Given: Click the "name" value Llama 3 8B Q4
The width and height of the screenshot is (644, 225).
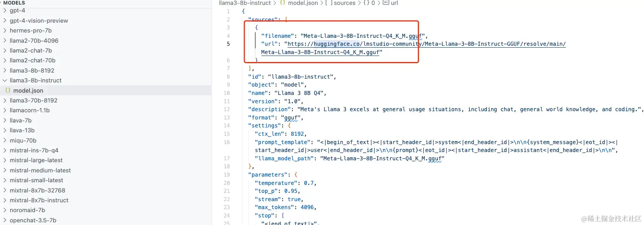Looking at the screenshot, I should coord(299,93).
